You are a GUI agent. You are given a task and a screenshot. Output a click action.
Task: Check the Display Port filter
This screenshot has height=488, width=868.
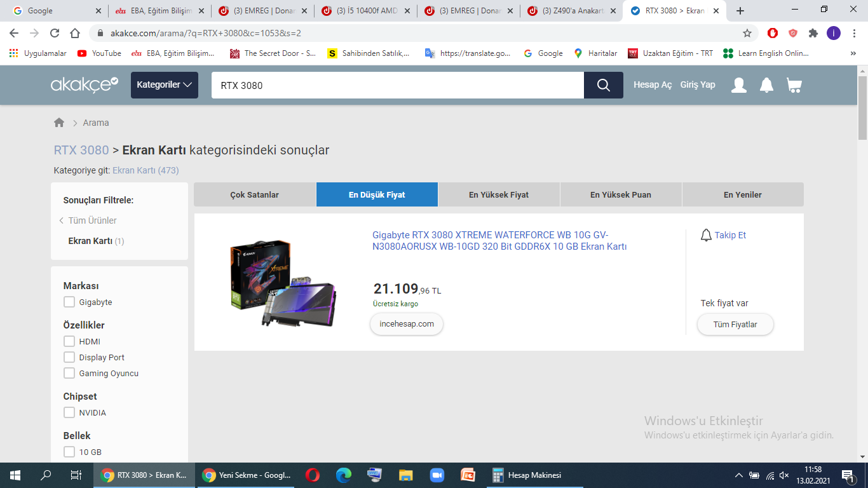click(69, 357)
